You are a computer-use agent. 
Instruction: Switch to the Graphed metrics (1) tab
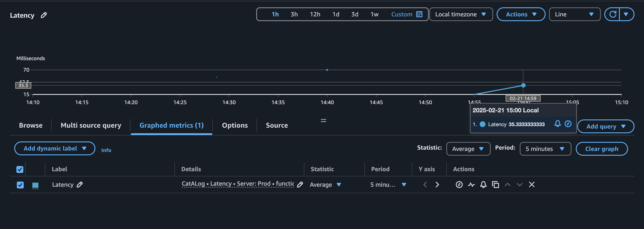(x=172, y=125)
